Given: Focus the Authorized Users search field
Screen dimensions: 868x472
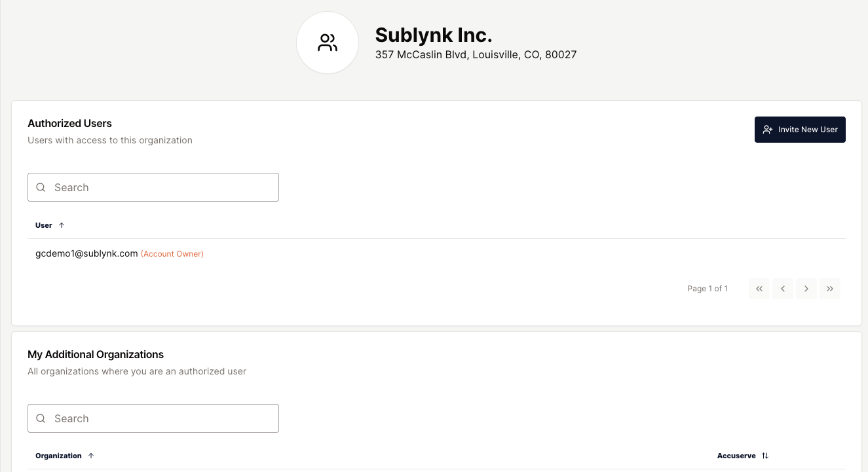Looking at the screenshot, I should (153, 187).
